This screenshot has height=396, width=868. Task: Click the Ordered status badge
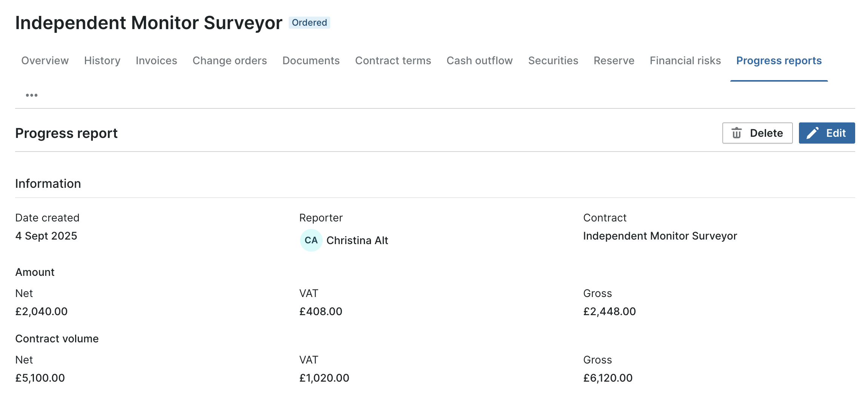pos(309,23)
